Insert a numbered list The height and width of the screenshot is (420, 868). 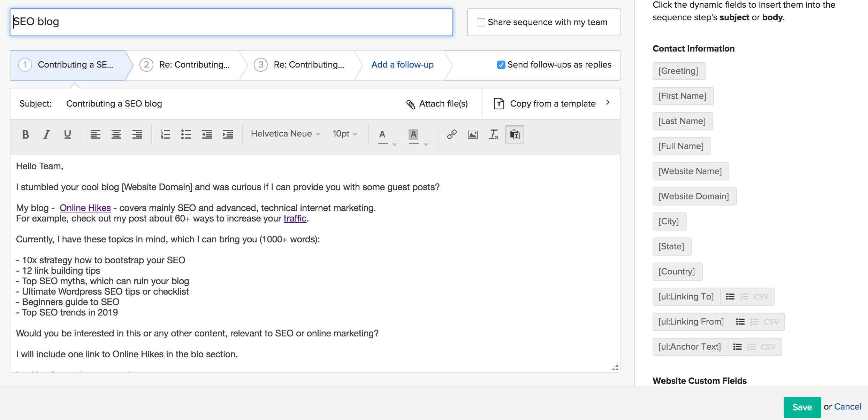(x=165, y=134)
